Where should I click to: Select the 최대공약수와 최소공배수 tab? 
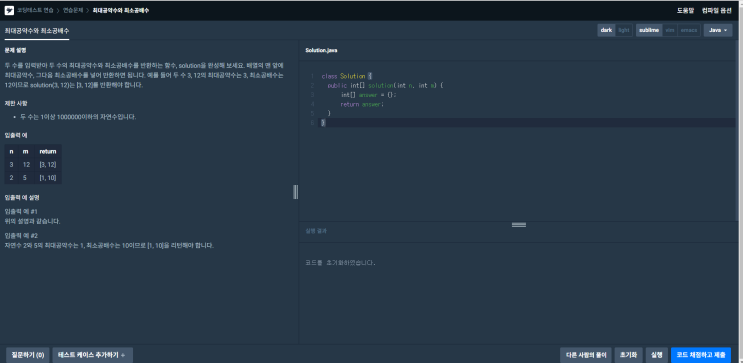click(37, 30)
